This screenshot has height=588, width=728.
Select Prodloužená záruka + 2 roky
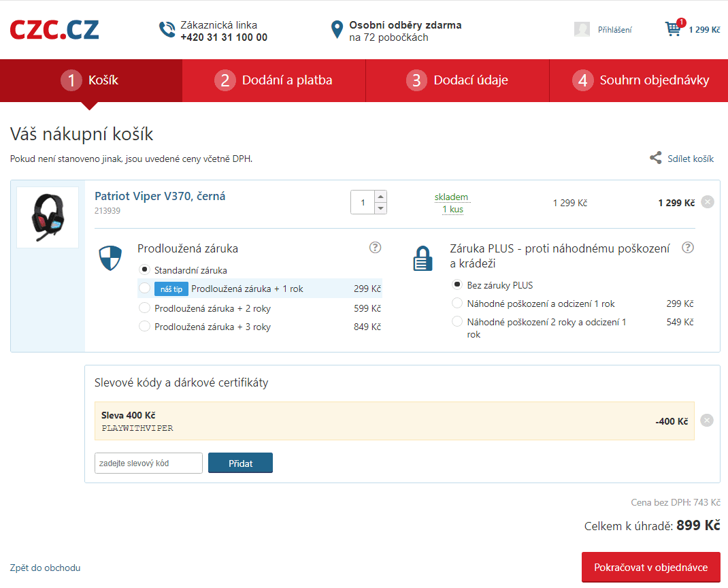tap(145, 308)
